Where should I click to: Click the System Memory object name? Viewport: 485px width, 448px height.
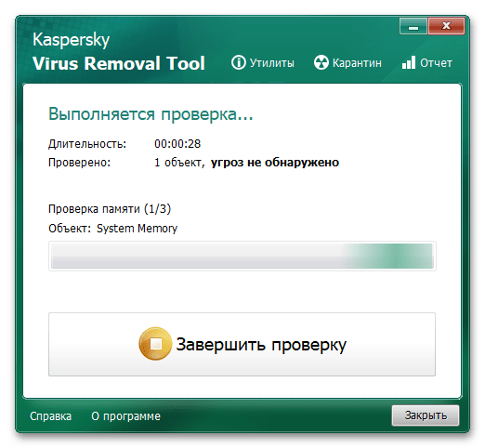coord(137,229)
